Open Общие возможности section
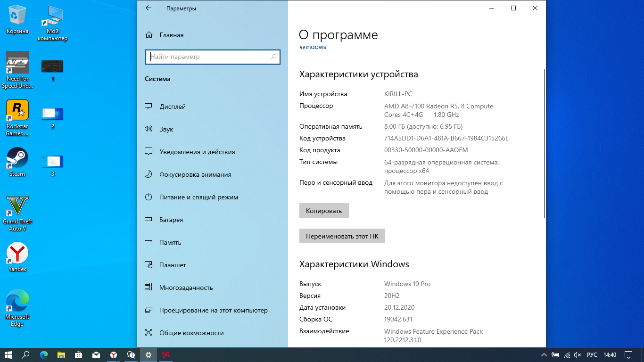This screenshot has width=644, height=362. coord(212,333)
